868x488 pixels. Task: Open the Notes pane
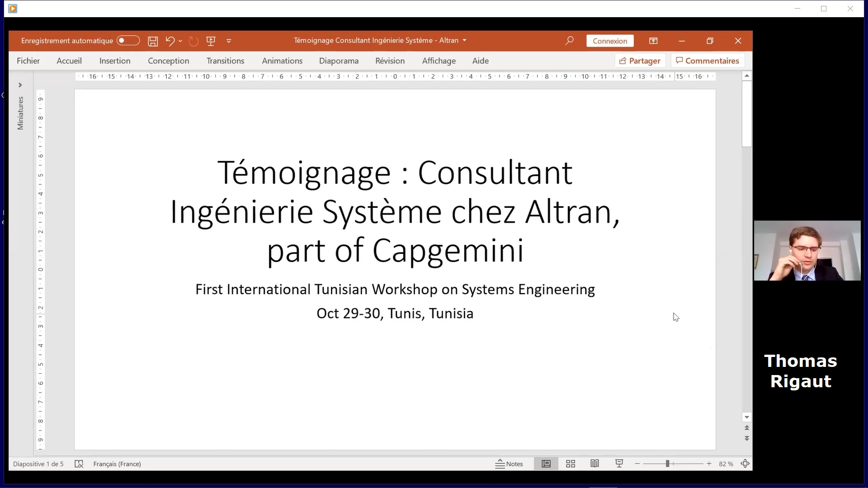point(509,464)
